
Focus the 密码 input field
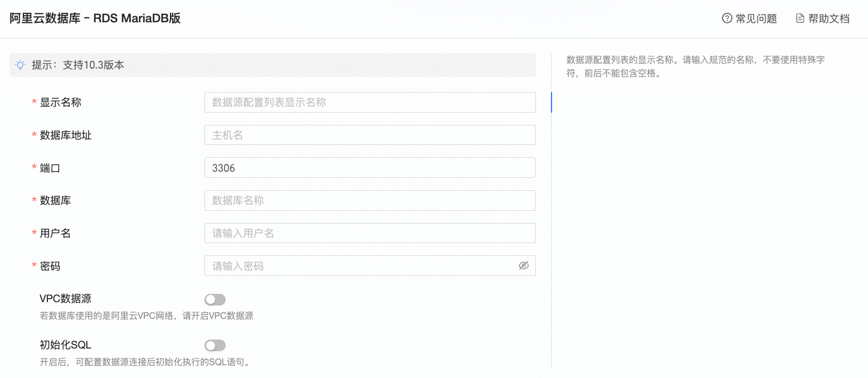370,266
